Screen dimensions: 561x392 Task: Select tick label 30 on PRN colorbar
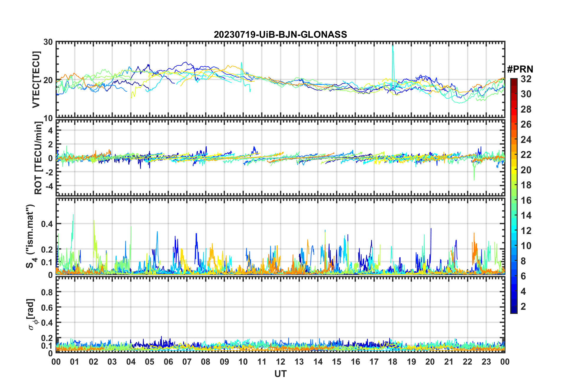[x=526, y=94]
